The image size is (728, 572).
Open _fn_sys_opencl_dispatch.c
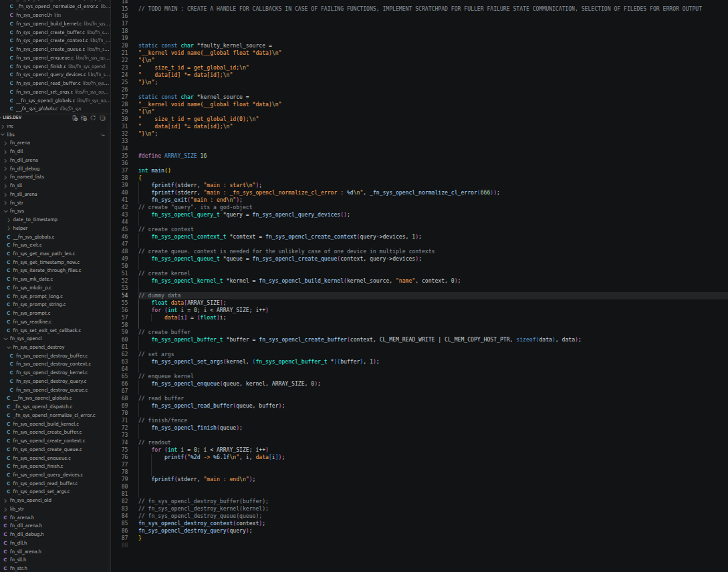[43, 406]
